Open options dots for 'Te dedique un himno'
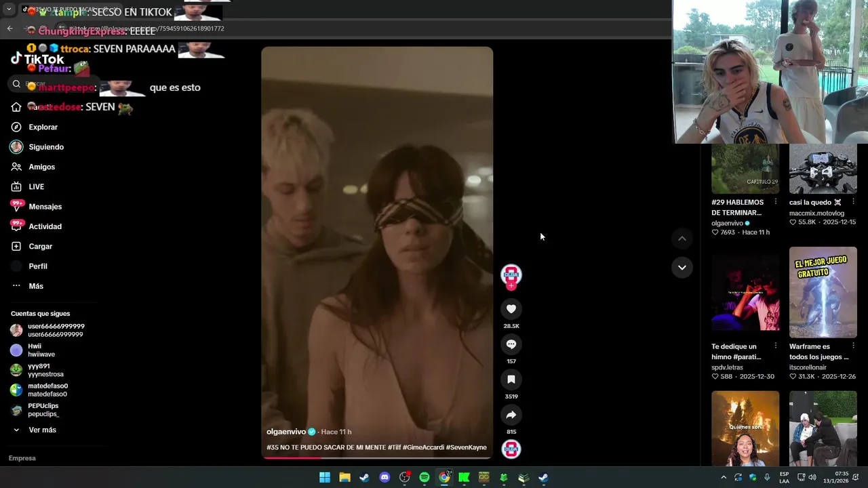The height and width of the screenshot is (488, 868). [776, 346]
